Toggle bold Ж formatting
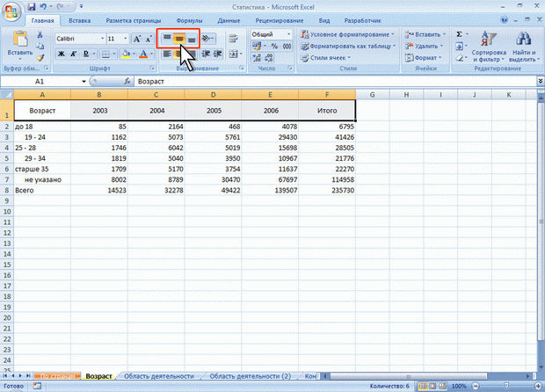 62,54
